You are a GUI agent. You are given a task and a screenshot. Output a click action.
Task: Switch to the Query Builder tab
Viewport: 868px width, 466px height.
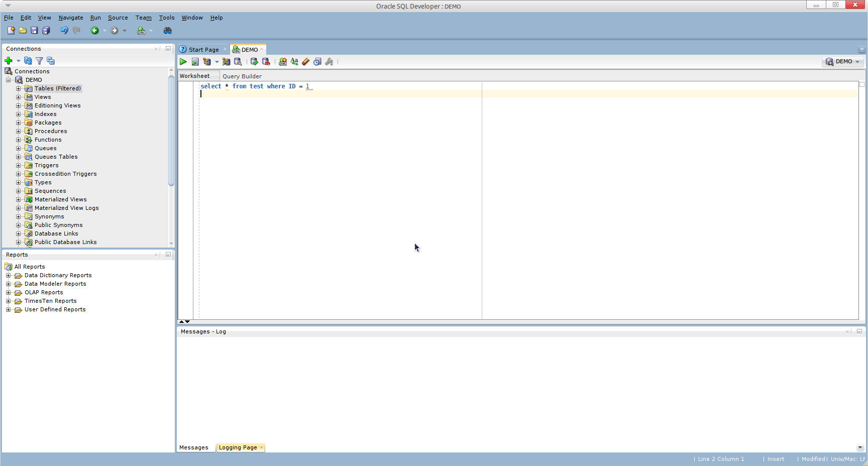point(242,76)
